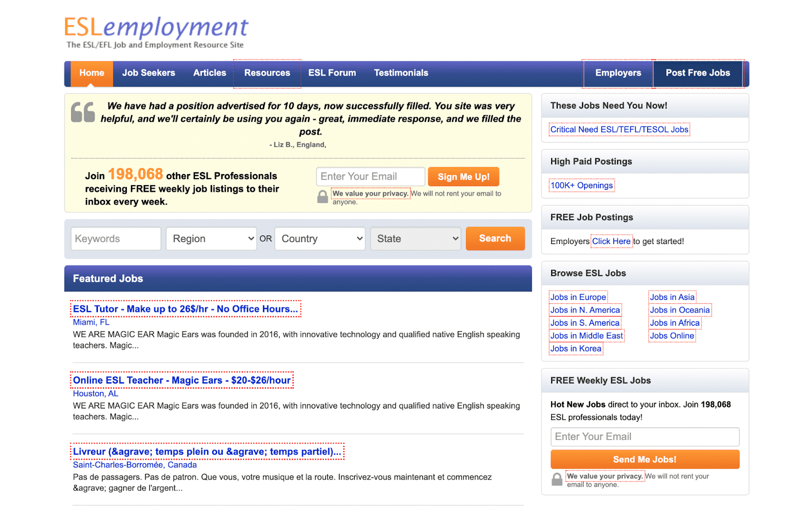
Task: Click the Saint-Charles-Borromée, Canada location text
Action: click(135, 465)
